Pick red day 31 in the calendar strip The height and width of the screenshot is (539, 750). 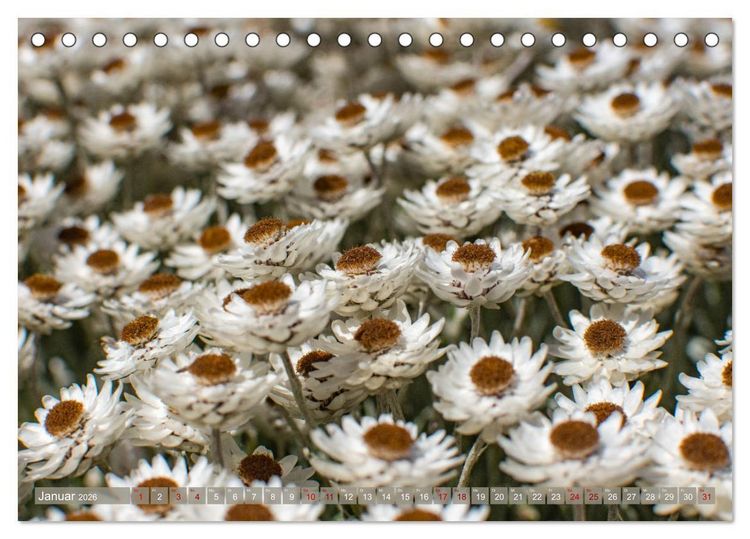(707, 496)
